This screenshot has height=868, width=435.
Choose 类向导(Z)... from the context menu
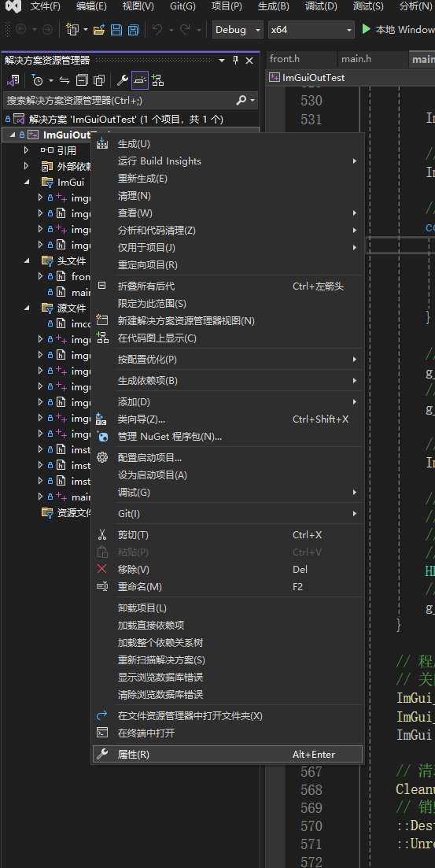coord(227,419)
